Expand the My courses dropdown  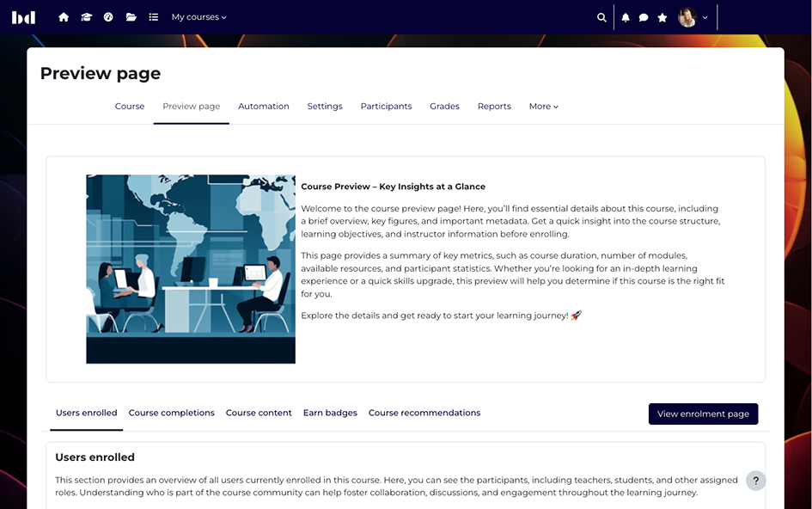(198, 17)
